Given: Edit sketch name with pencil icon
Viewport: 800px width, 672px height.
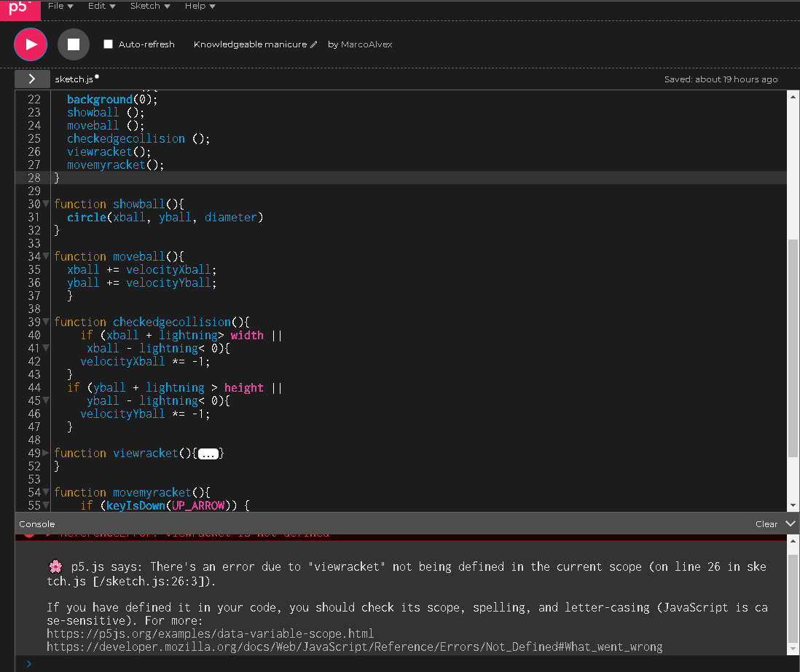Looking at the screenshot, I should tap(314, 44).
